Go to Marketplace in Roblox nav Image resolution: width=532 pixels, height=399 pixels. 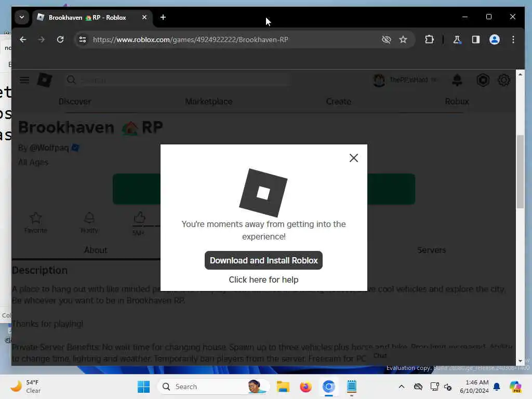click(209, 101)
